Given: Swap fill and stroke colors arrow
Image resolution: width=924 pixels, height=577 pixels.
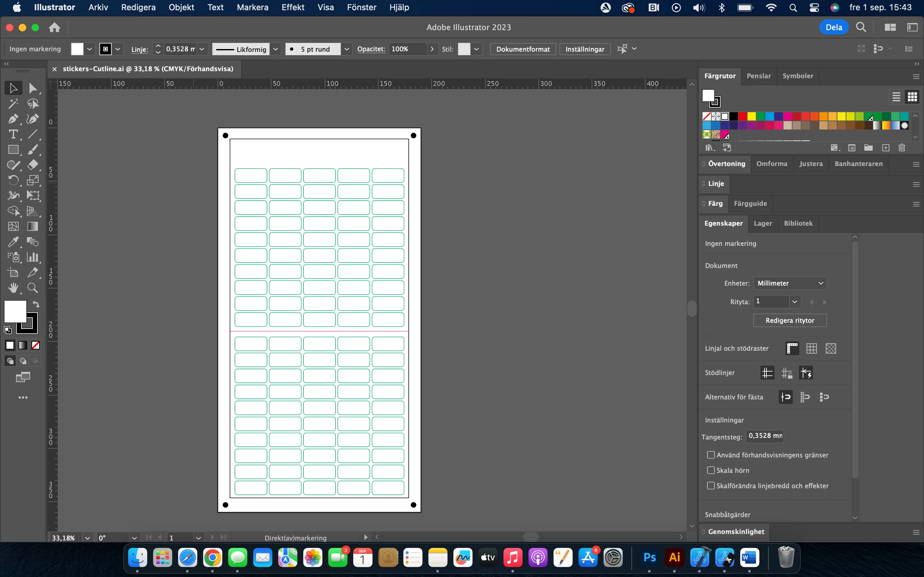Looking at the screenshot, I should [36, 304].
